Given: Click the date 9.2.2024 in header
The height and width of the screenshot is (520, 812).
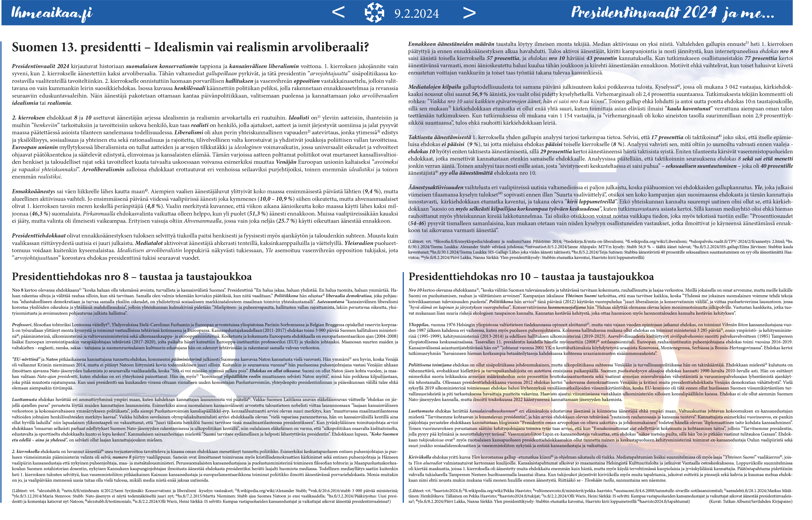Looking at the screenshot, I should point(417,13).
